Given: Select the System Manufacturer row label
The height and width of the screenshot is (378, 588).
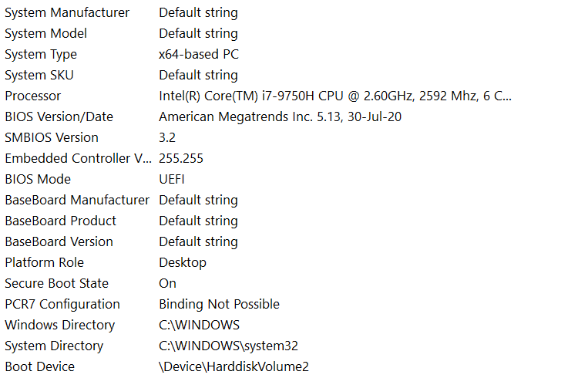Looking at the screenshot, I should [x=67, y=12].
